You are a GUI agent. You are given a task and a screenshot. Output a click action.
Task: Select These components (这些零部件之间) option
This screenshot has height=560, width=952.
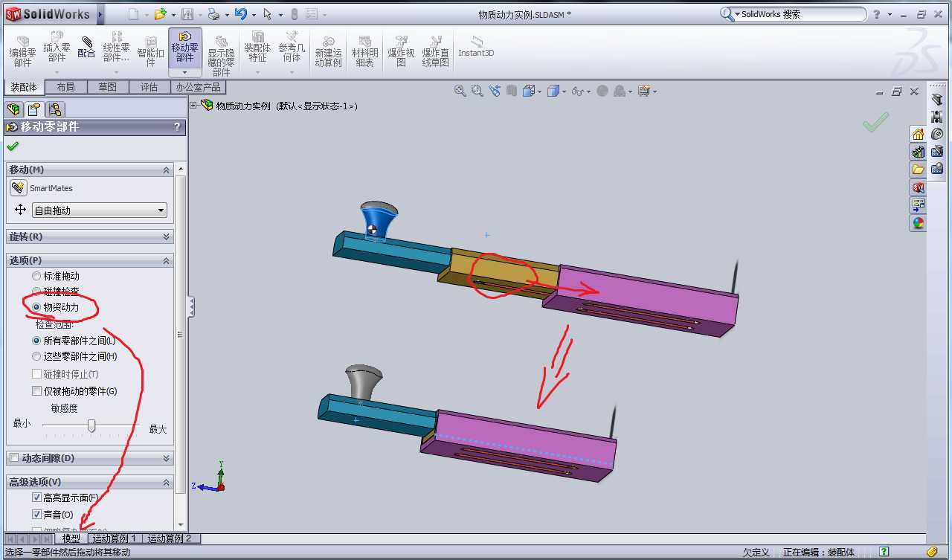[x=36, y=357]
